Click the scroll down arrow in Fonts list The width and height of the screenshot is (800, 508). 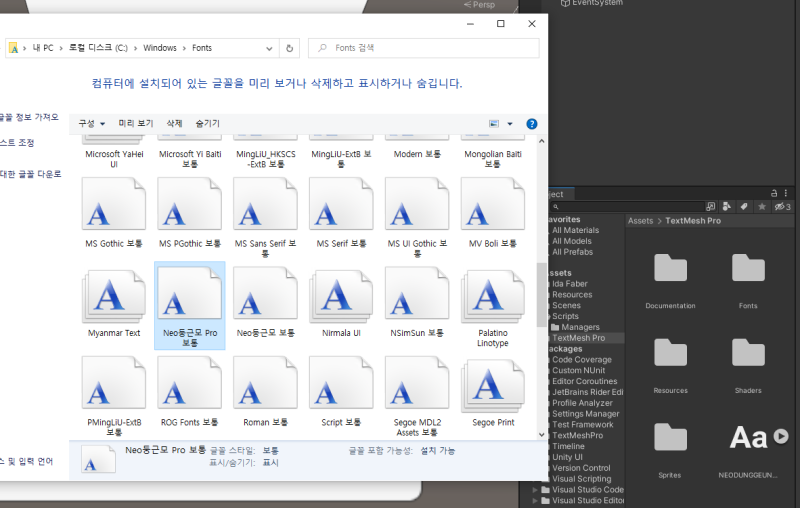click(541, 435)
